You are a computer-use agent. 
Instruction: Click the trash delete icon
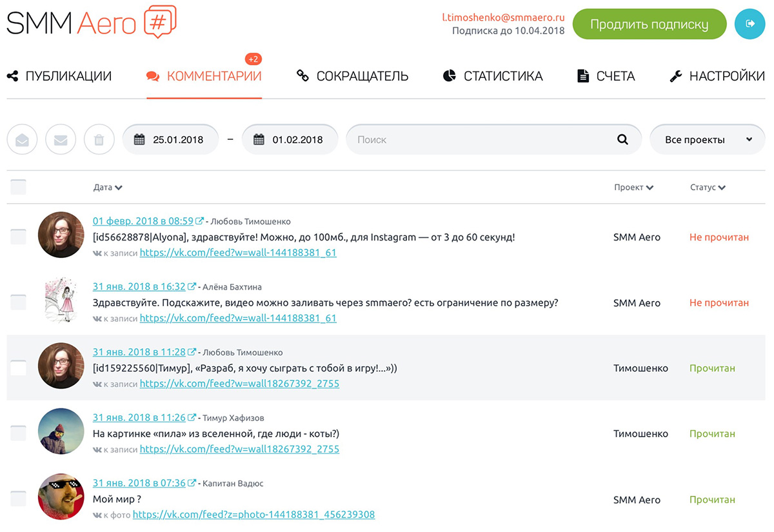[99, 139]
